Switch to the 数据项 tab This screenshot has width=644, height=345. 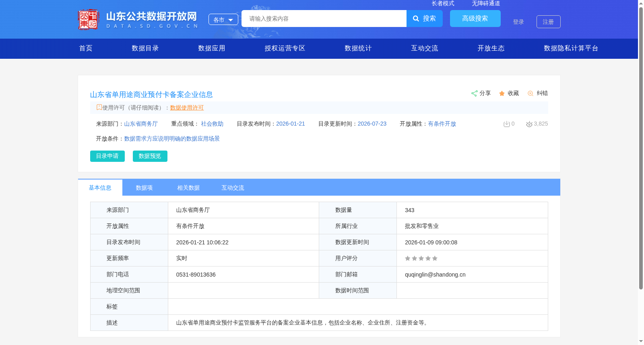point(144,188)
